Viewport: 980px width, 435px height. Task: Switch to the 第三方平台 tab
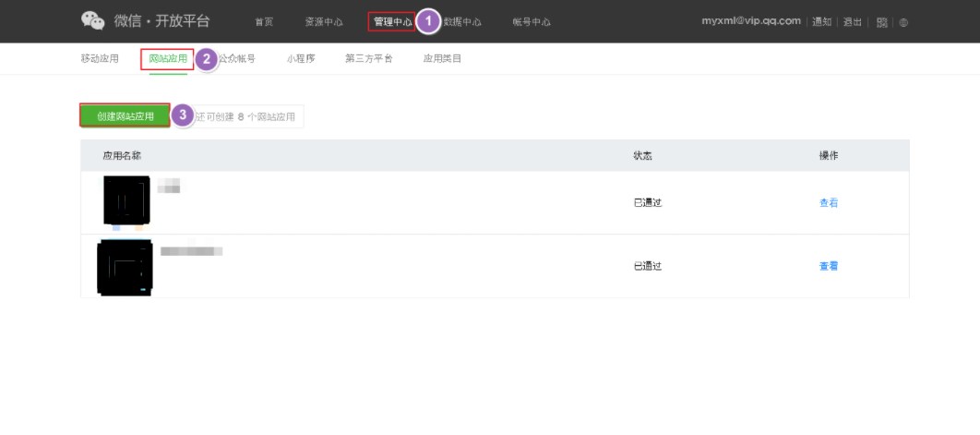pos(369,59)
